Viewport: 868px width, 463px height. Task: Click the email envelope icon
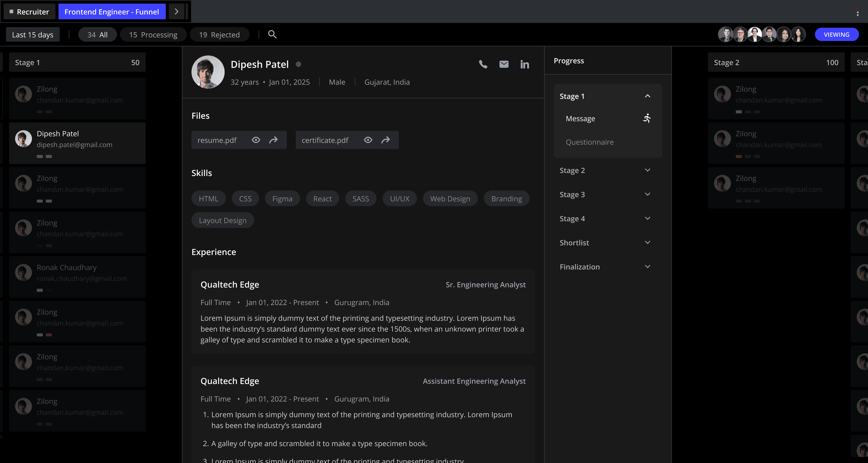(504, 64)
